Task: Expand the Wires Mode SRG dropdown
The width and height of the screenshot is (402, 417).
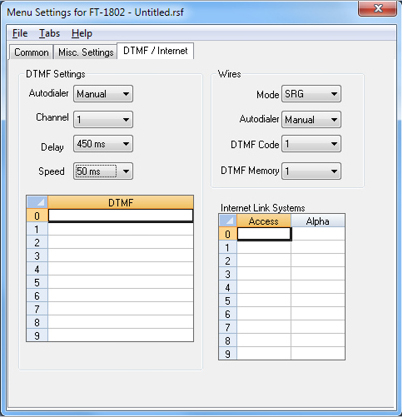Action: pos(311,94)
